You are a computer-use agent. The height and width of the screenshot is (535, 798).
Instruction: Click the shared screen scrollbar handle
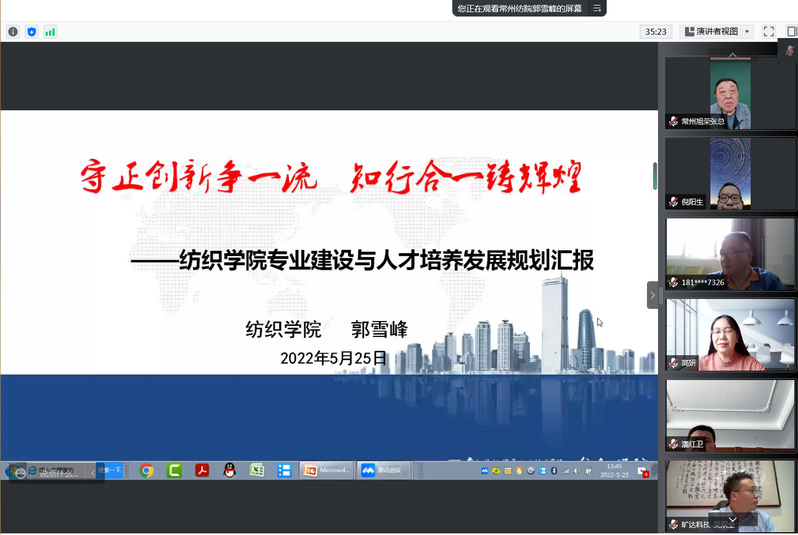point(655,176)
